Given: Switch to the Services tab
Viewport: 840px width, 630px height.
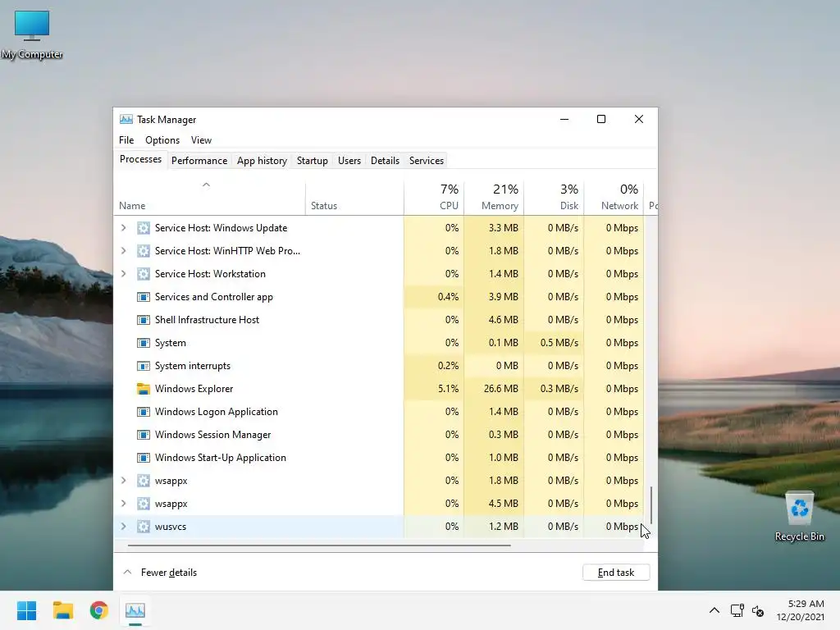Looking at the screenshot, I should (x=427, y=161).
